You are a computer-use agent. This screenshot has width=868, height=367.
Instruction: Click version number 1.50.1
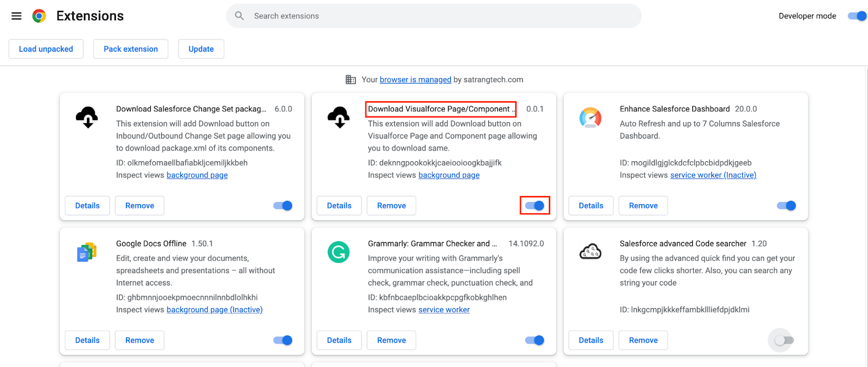(x=202, y=243)
